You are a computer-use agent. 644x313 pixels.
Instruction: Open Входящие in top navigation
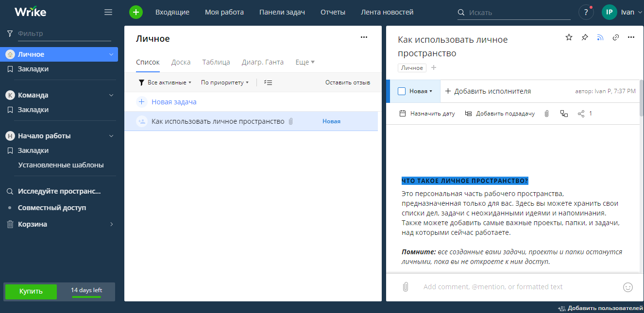click(172, 12)
